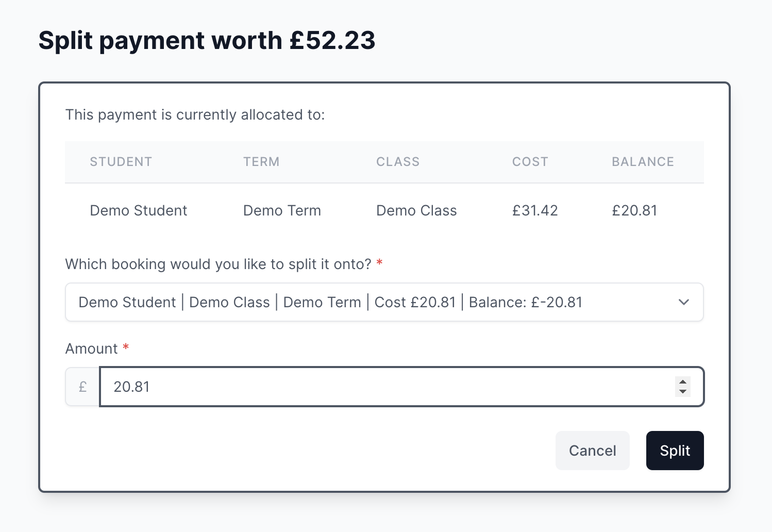772x532 pixels.
Task: Click the stepper up arrow on Amount
Action: 682,381
